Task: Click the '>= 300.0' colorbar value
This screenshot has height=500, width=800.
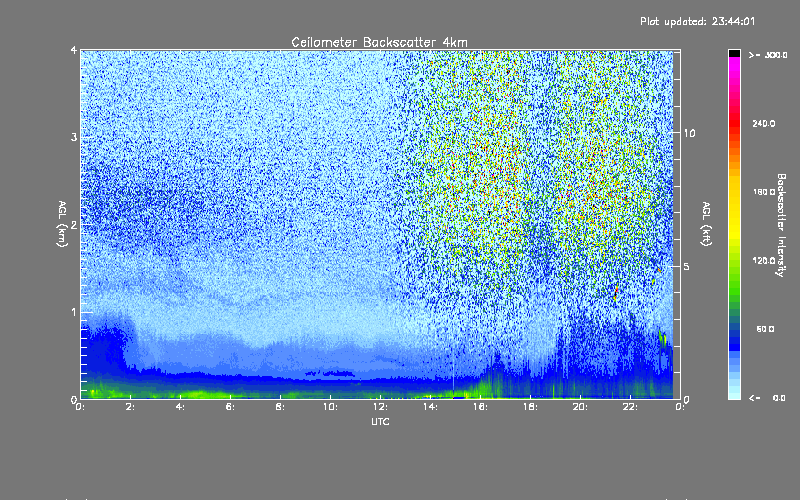Action: coord(768,55)
